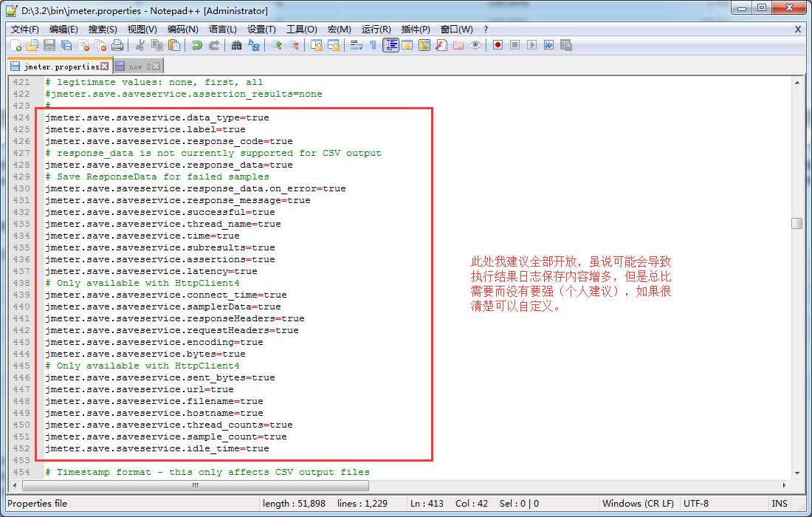Save the current file via toolbar
This screenshot has height=517, width=812.
coord(49,46)
